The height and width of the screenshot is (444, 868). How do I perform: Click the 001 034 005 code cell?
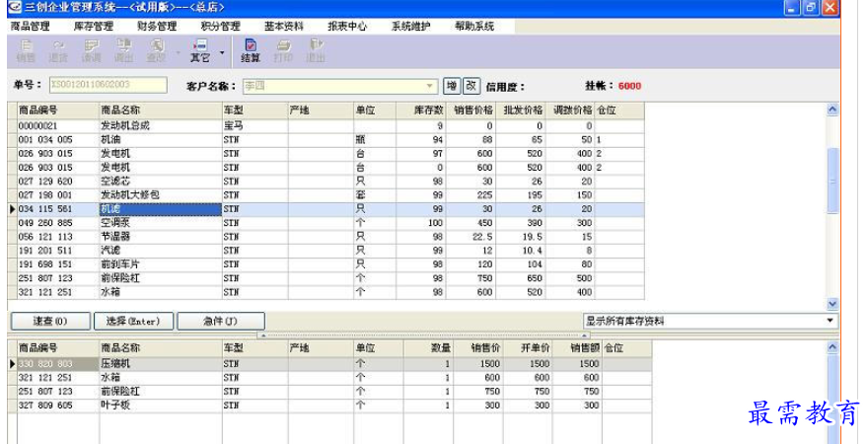point(58,139)
